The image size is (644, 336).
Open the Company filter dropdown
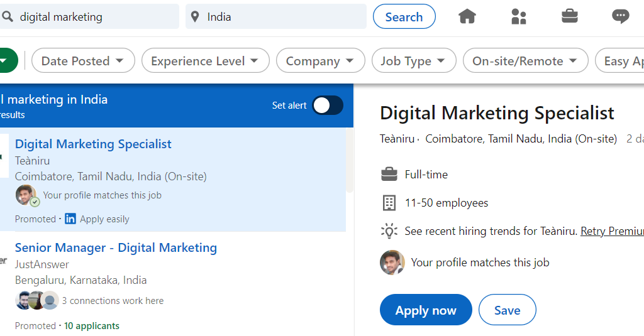pyautogui.click(x=320, y=61)
